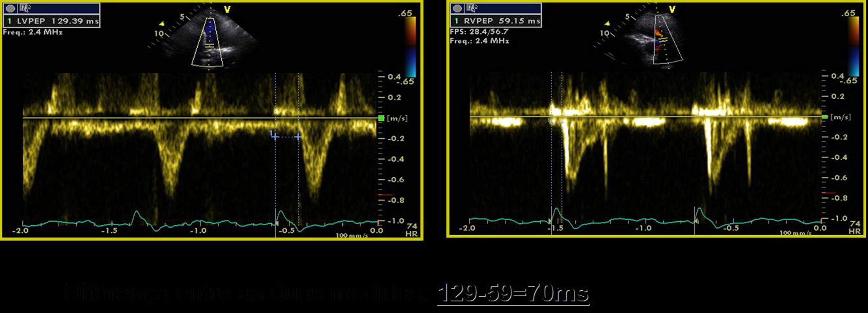Viewport: 868px width, 313px height.
Task: Click the measurement tool icon above LVPEP
Action: pos(25,8)
